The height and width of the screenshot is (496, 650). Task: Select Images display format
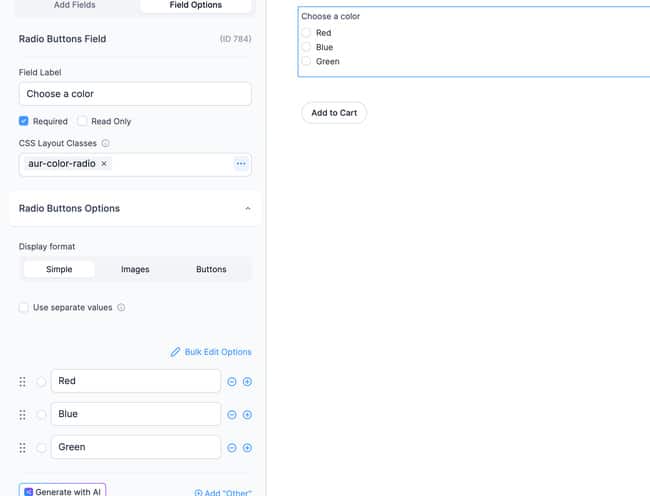point(135,269)
